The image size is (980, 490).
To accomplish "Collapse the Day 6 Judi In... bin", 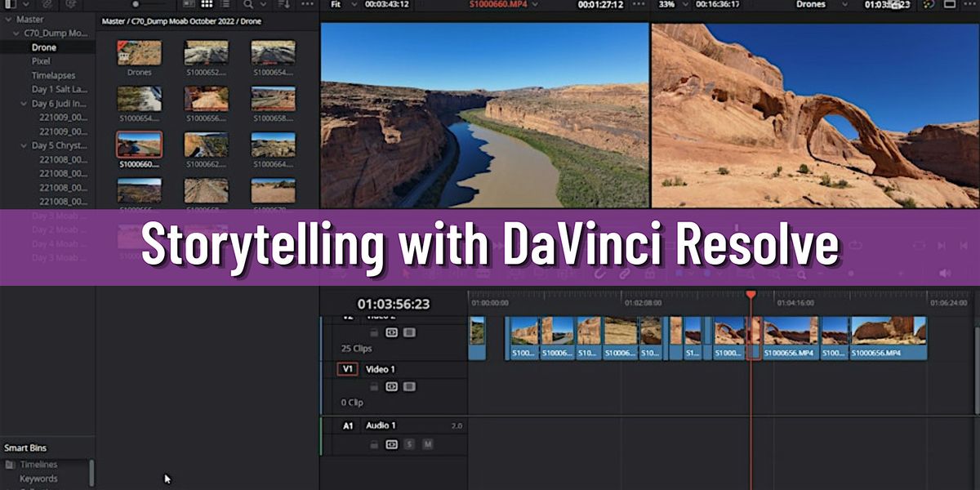I will (x=24, y=104).
